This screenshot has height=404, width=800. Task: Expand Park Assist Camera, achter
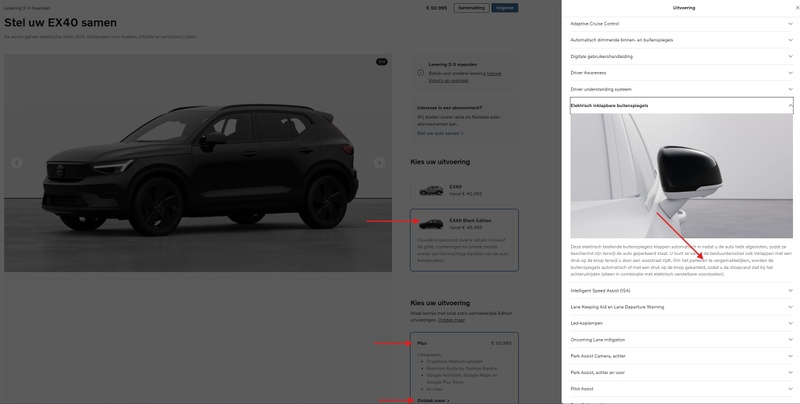[x=682, y=356]
